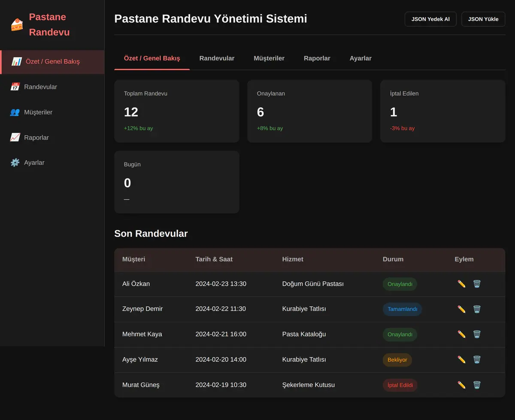Click the İptal Edilen stat card
The image size is (515, 420).
click(443, 111)
